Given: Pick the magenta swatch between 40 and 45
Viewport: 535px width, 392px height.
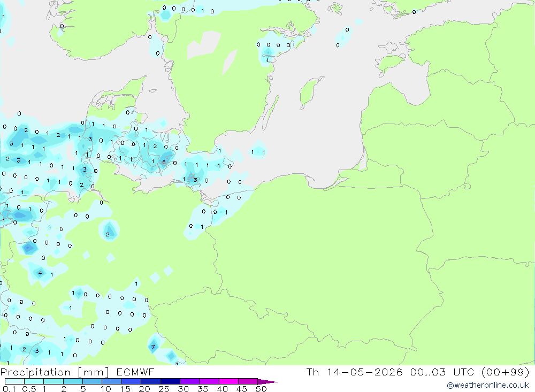Looking at the screenshot, I should point(228,381).
